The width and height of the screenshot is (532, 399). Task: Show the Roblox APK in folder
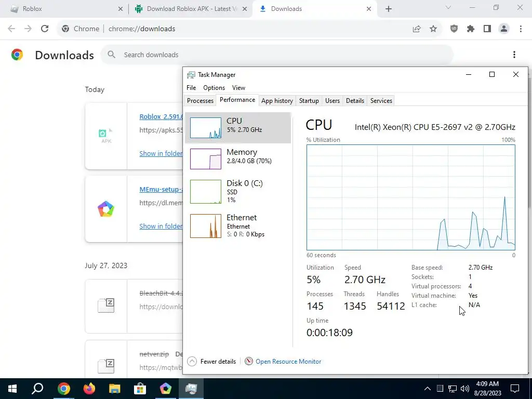(x=161, y=153)
